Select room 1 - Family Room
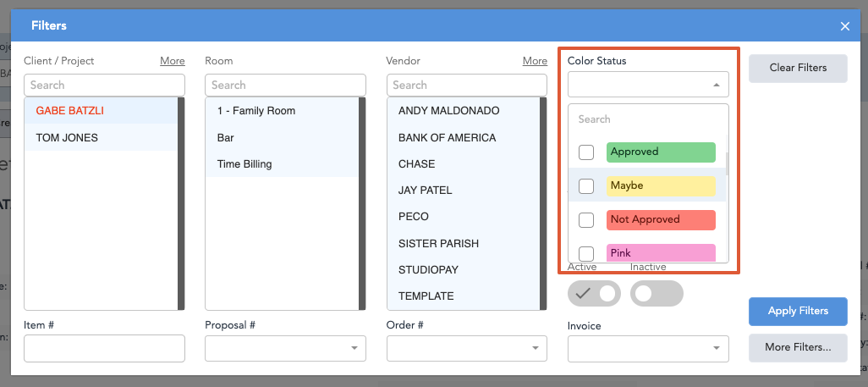The height and width of the screenshot is (387, 868). pos(283,111)
